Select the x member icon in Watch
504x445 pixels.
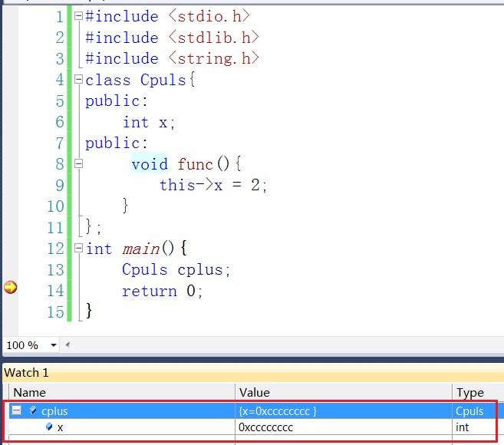click(49, 427)
